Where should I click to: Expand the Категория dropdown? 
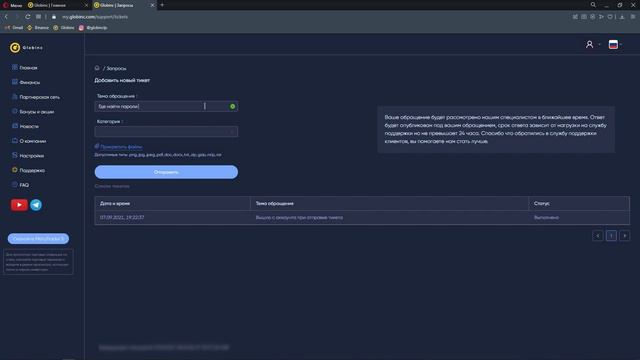pos(166,132)
